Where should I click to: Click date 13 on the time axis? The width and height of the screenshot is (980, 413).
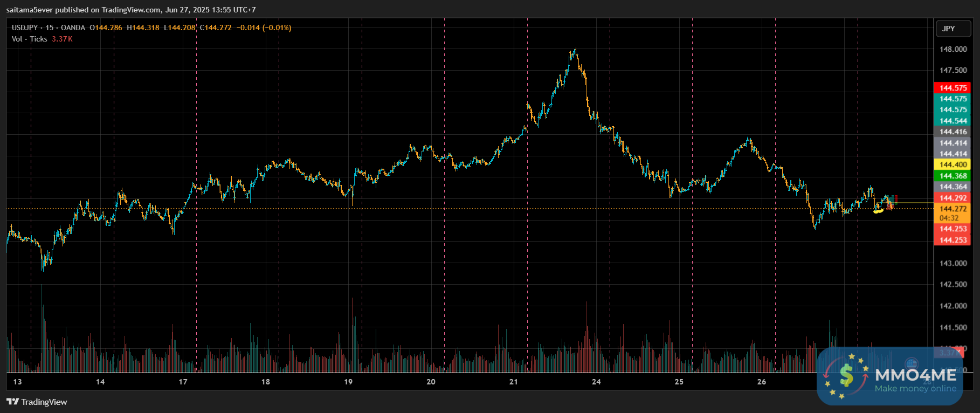(x=18, y=382)
